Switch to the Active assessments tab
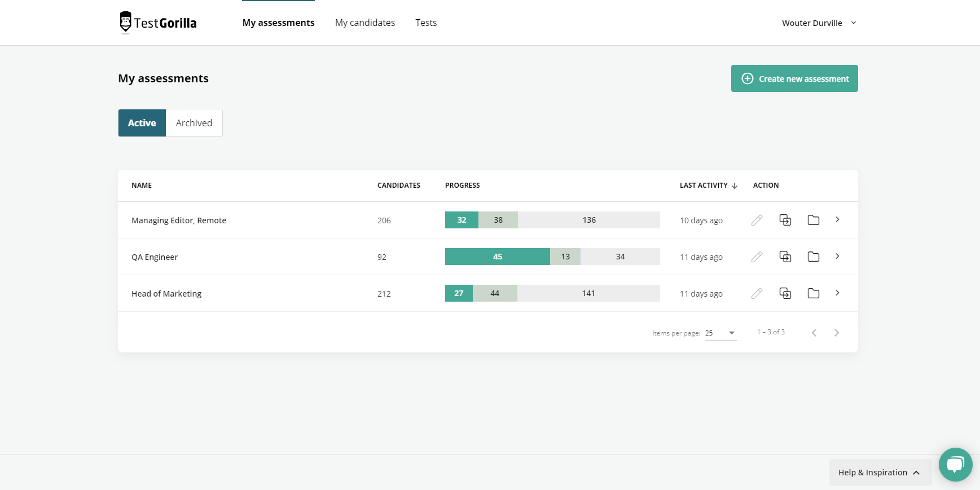Image resolution: width=980 pixels, height=490 pixels. pyautogui.click(x=142, y=123)
